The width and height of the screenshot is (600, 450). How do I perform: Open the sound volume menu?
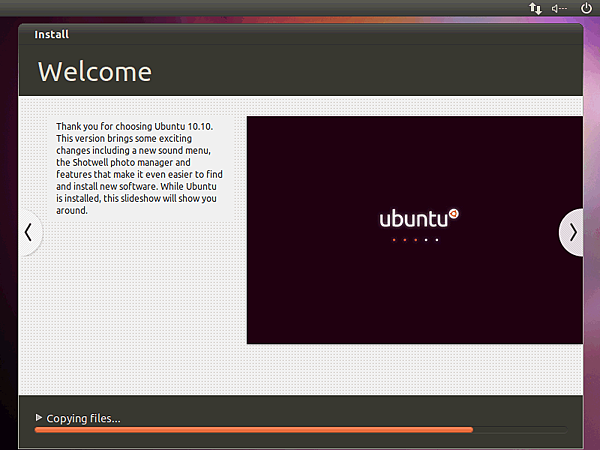pos(559,8)
